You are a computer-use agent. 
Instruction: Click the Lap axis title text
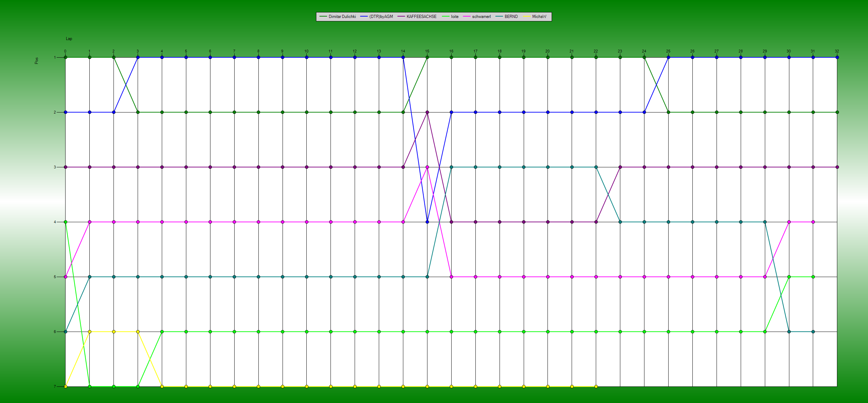coord(69,39)
